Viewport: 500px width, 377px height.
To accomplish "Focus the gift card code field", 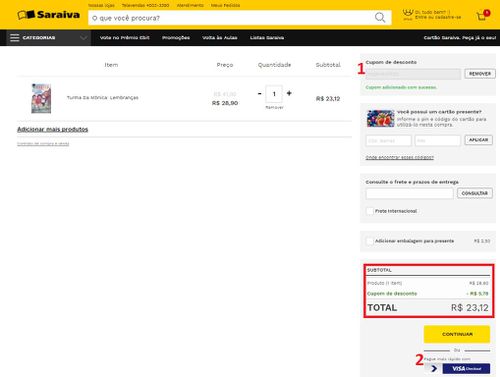I will (x=389, y=141).
